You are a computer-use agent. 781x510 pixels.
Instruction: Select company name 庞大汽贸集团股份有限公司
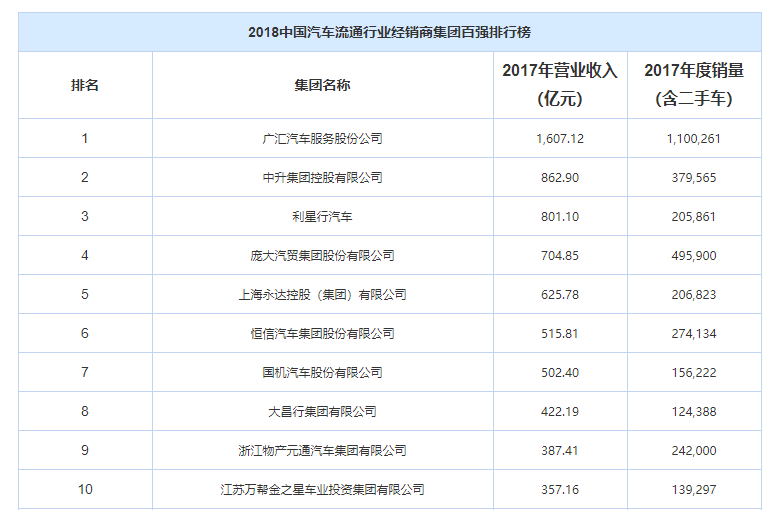322,255
